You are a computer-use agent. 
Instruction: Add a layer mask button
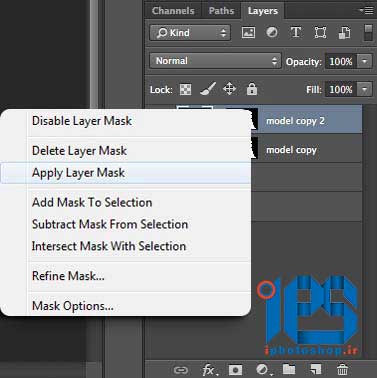point(235,370)
